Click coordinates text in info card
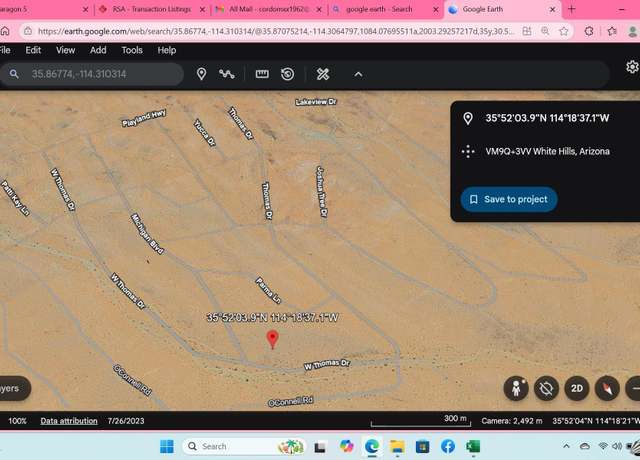640x460 pixels. (547, 118)
